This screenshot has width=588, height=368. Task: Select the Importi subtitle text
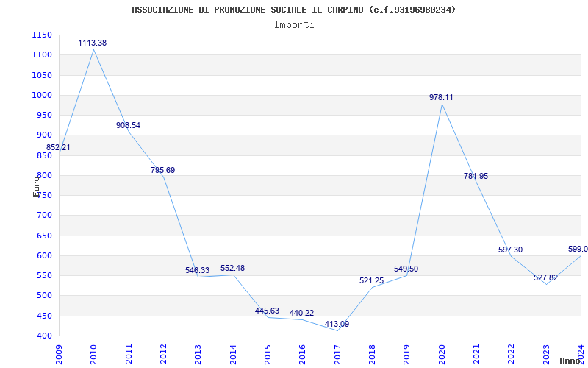pyautogui.click(x=294, y=25)
